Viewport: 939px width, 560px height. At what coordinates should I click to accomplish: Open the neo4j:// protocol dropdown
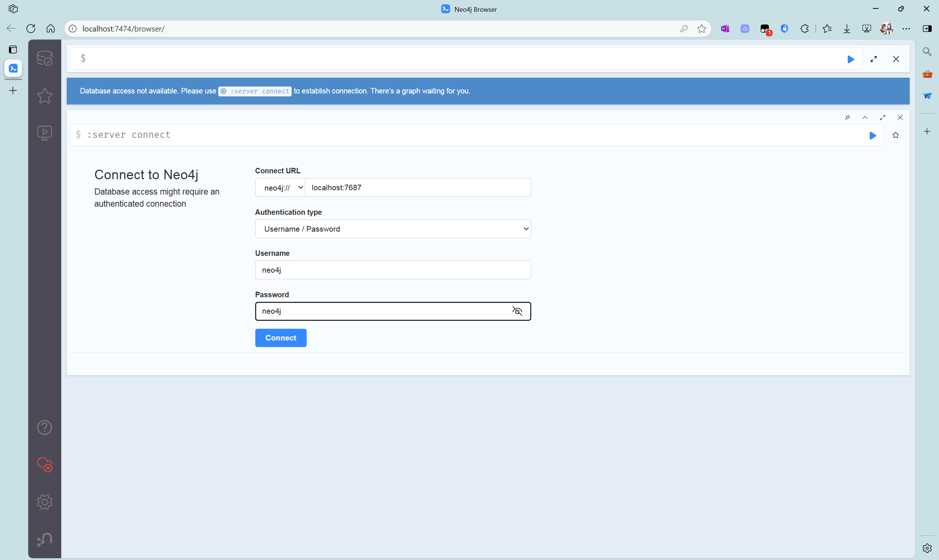(x=280, y=188)
